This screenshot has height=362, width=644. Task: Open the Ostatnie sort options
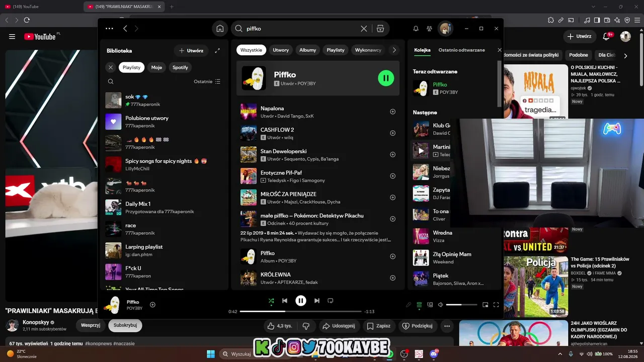pos(207,81)
